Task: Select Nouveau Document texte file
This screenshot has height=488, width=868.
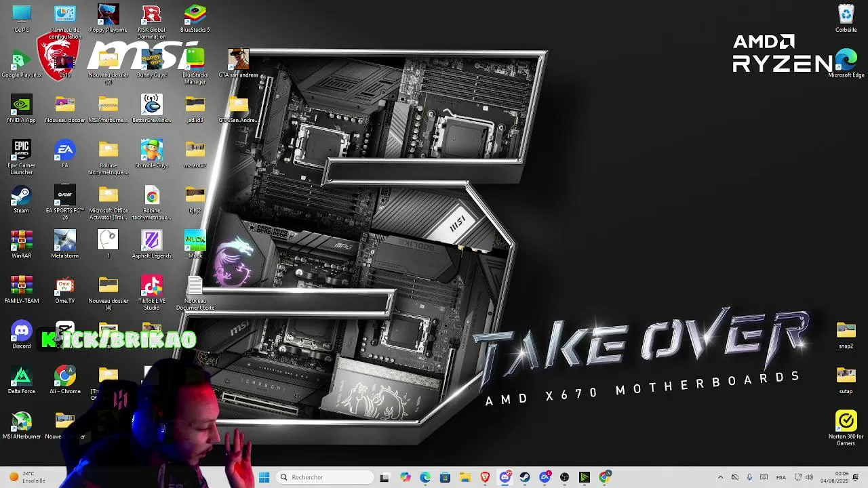Action: click(x=195, y=293)
